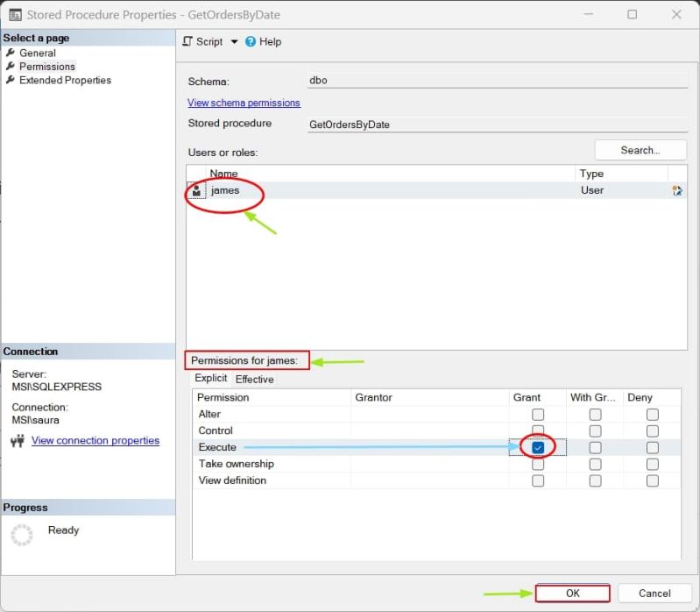The width and height of the screenshot is (700, 612).
Task: Click the properties icon at james row end
Action: pyautogui.click(x=677, y=191)
